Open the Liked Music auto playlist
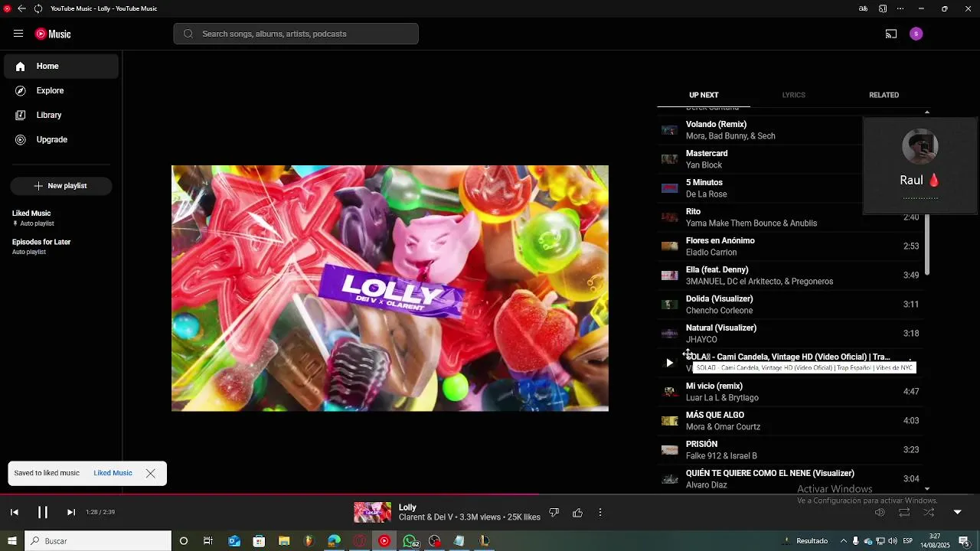Screen dimensions: 980x551 point(61,218)
